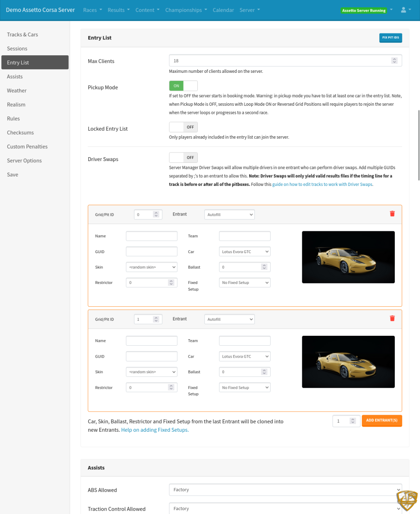Open the Car dropdown for first entrant
The image size is (420, 514).
(x=244, y=251)
